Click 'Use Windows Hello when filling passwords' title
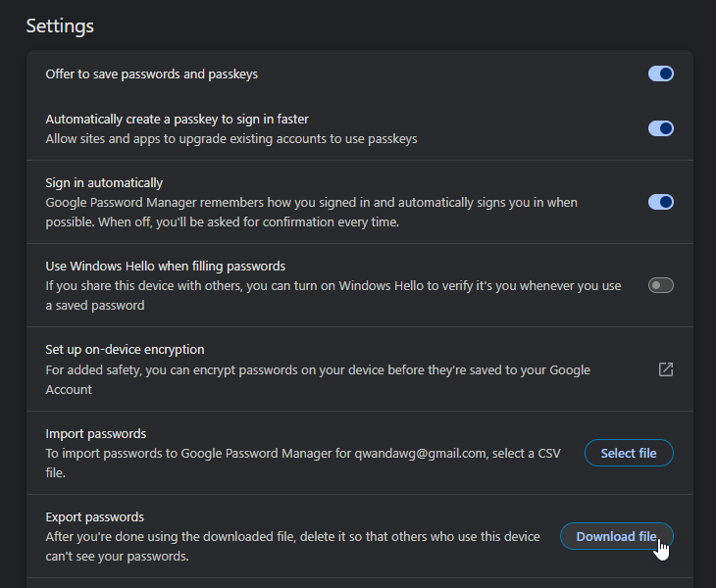Viewport: 716px width, 588px height. point(166,267)
